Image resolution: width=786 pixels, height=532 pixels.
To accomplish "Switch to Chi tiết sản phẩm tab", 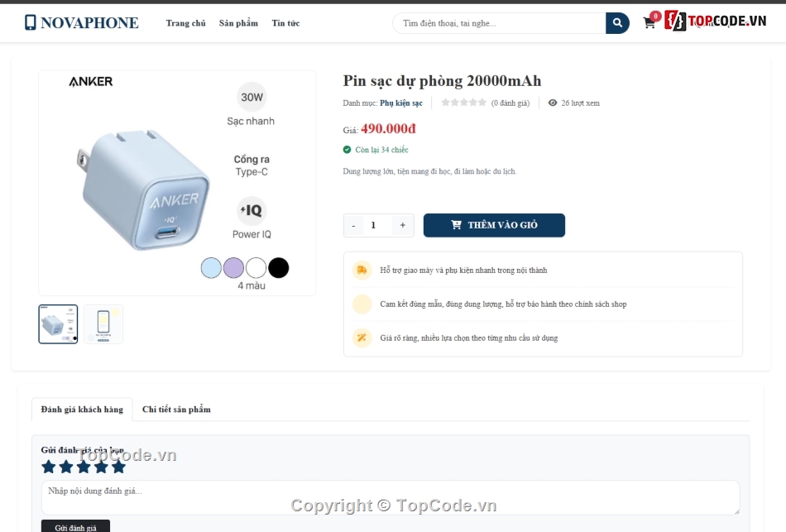I will pyautogui.click(x=176, y=410).
